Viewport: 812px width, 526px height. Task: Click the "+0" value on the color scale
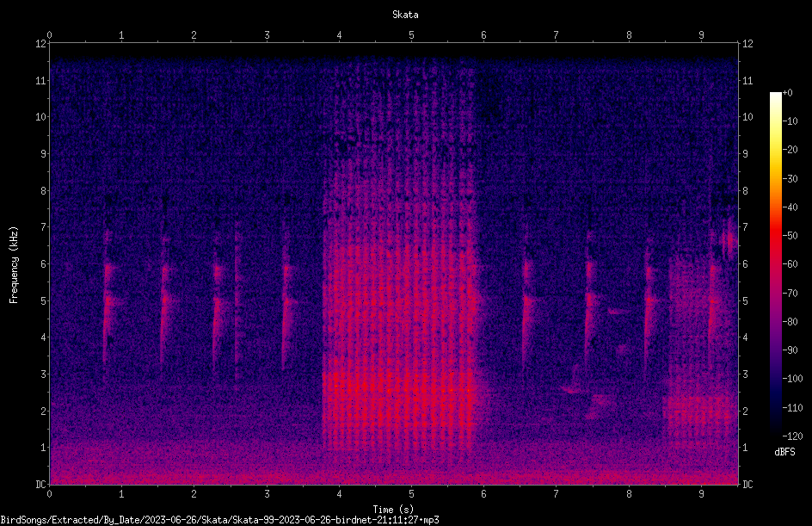pyautogui.click(x=787, y=93)
